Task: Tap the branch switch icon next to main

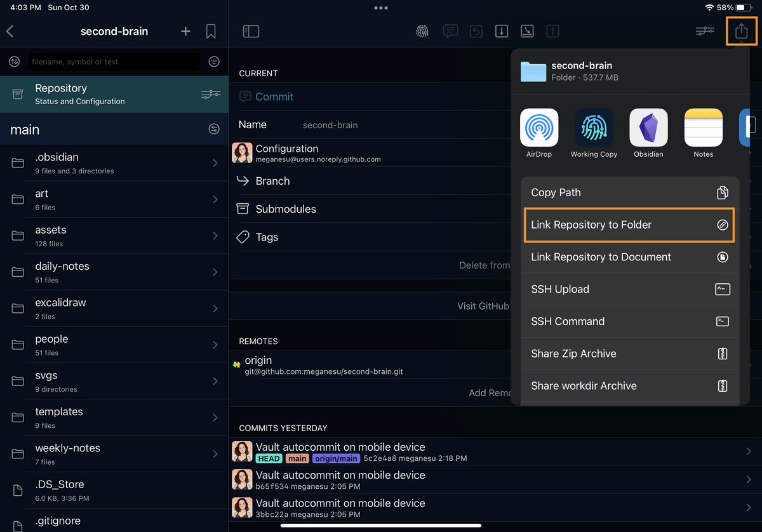Action: point(214,130)
